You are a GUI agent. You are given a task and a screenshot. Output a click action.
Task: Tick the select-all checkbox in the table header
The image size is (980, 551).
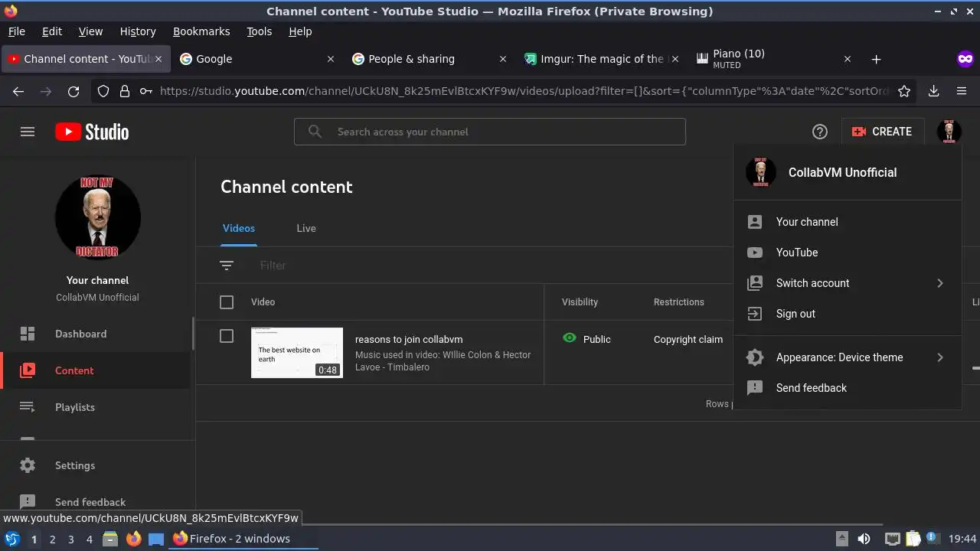pyautogui.click(x=227, y=302)
